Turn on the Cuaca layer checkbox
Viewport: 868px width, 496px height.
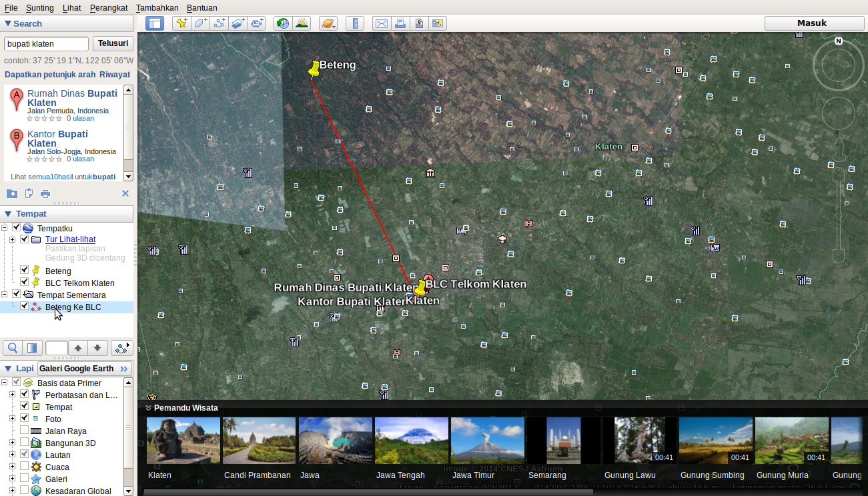25,466
